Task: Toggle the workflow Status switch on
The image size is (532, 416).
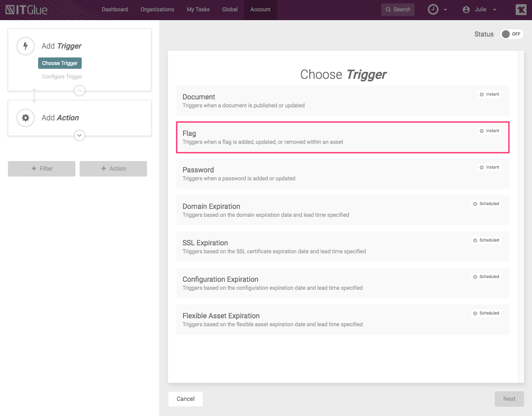Action: (511, 34)
